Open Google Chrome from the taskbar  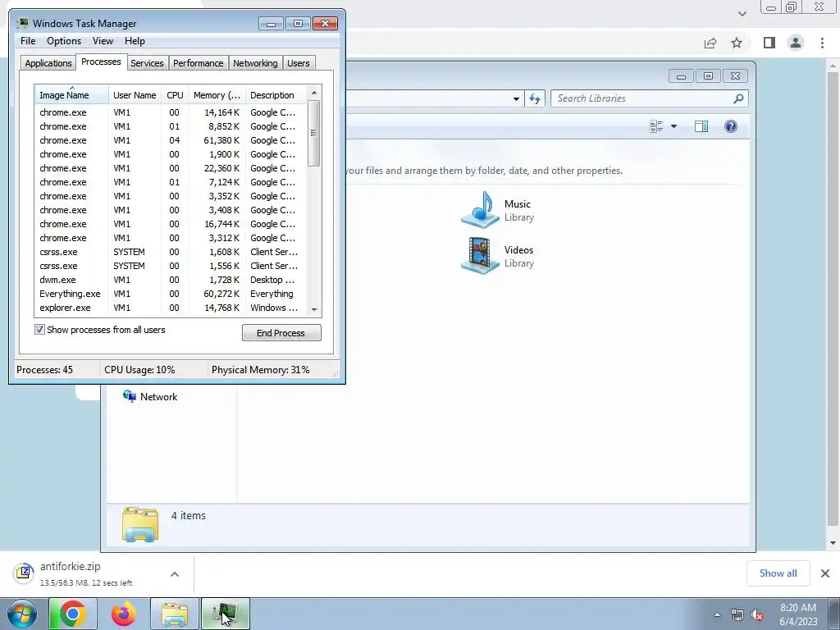[73, 614]
